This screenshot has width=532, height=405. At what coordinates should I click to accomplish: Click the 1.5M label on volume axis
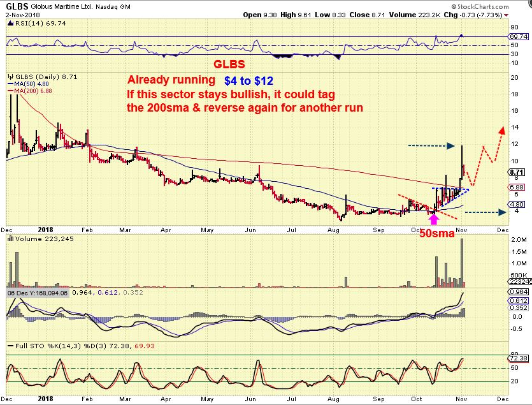pyautogui.click(x=519, y=252)
